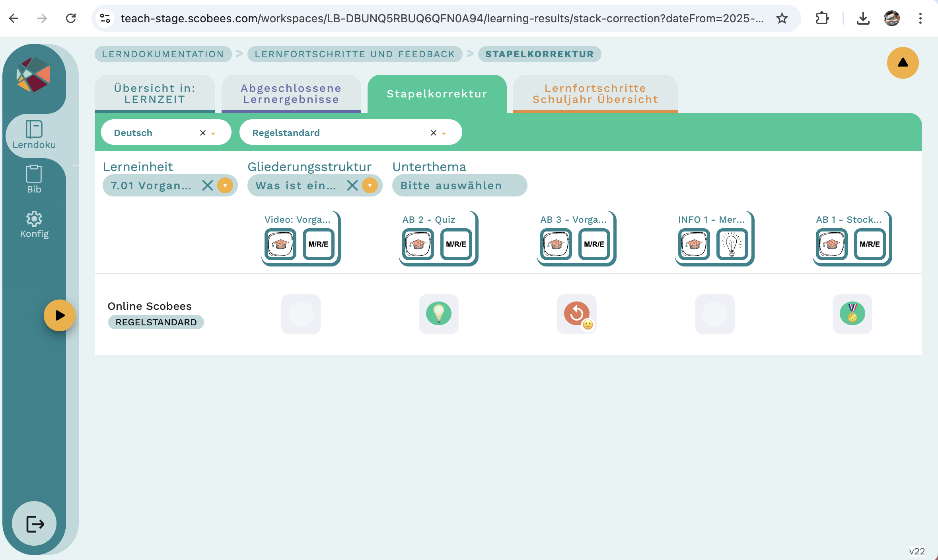Click M/R/E icon under Video: Vorga...
Image resolution: width=938 pixels, height=560 pixels.
click(x=318, y=244)
